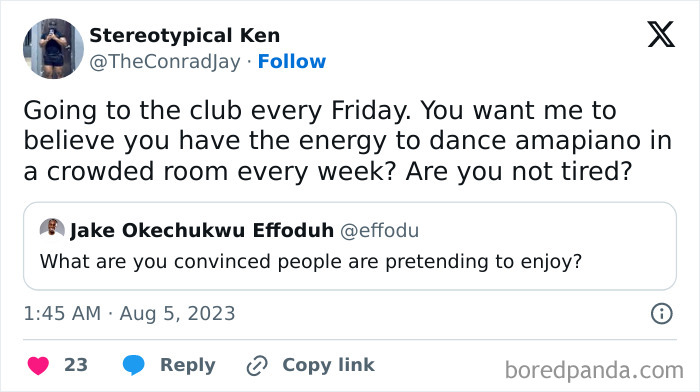
Task: Open the info circle icon
Action: click(661, 313)
